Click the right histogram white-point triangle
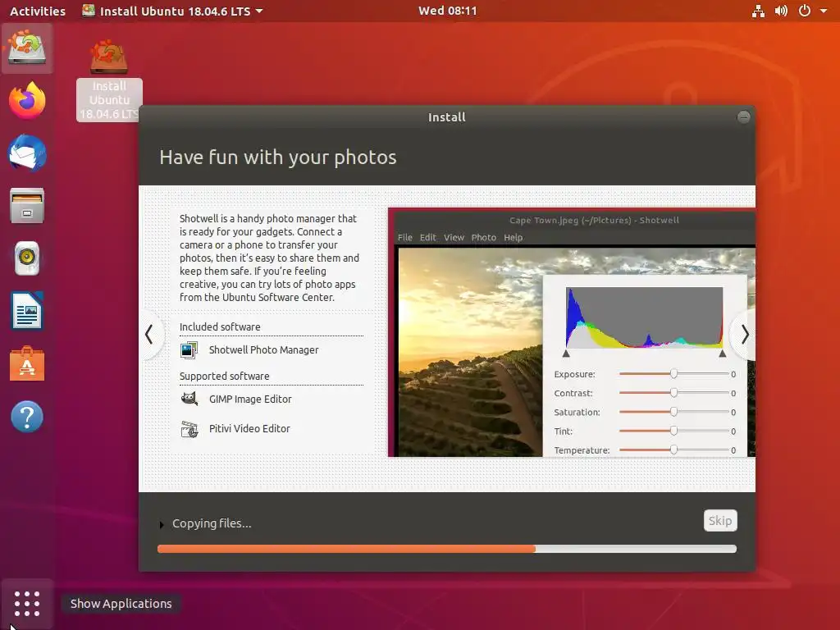Image resolution: width=840 pixels, height=630 pixels. [x=722, y=354]
